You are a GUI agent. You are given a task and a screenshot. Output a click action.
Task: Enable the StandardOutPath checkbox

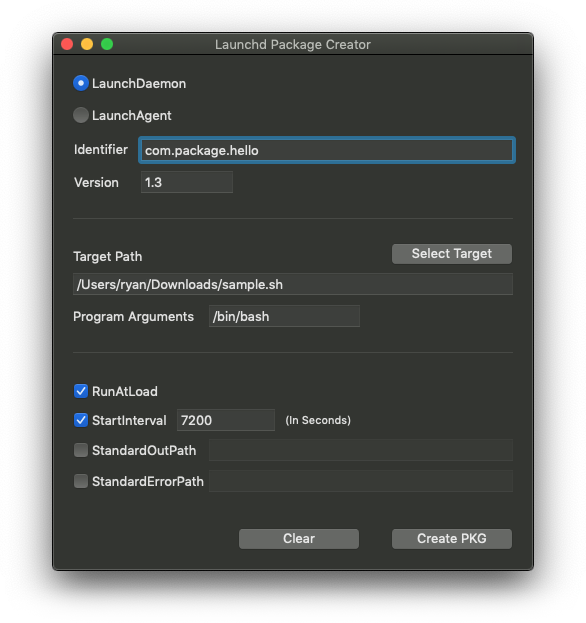pyautogui.click(x=81, y=450)
